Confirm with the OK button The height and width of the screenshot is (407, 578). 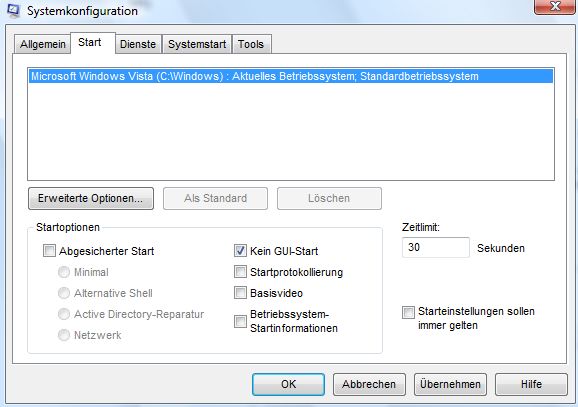point(288,385)
